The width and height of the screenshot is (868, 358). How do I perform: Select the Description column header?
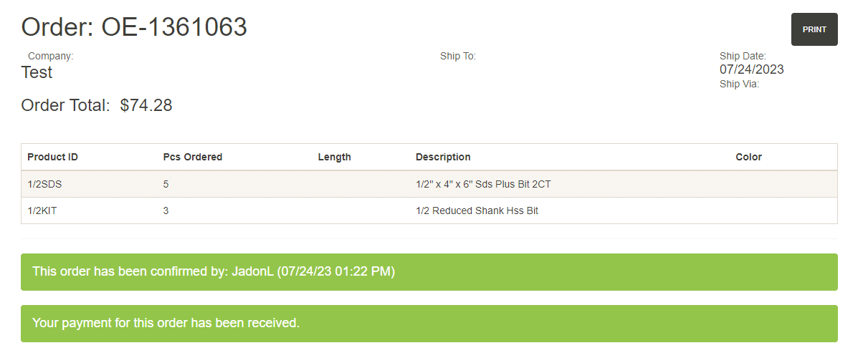443,157
